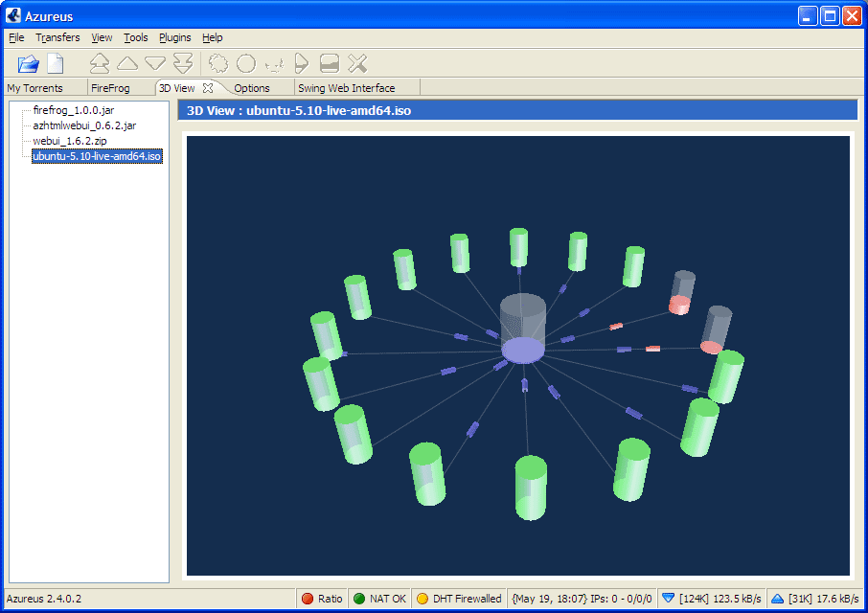Close the Azureus window
The height and width of the screenshot is (613, 868).
pos(852,16)
